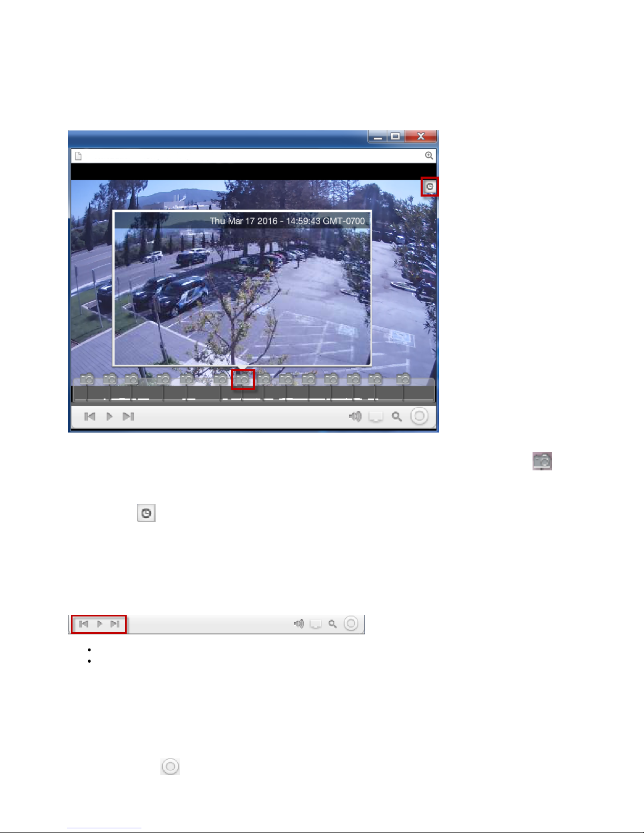Click the empty address field in the player window

[x=253, y=156]
